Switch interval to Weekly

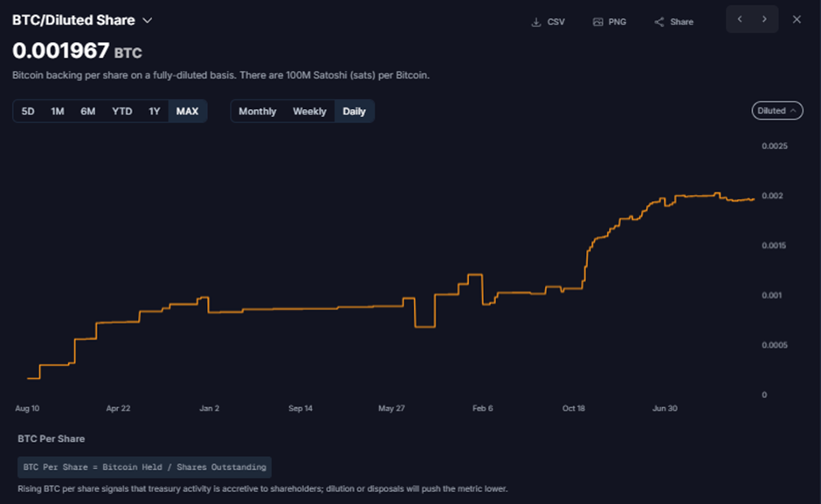click(x=309, y=111)
